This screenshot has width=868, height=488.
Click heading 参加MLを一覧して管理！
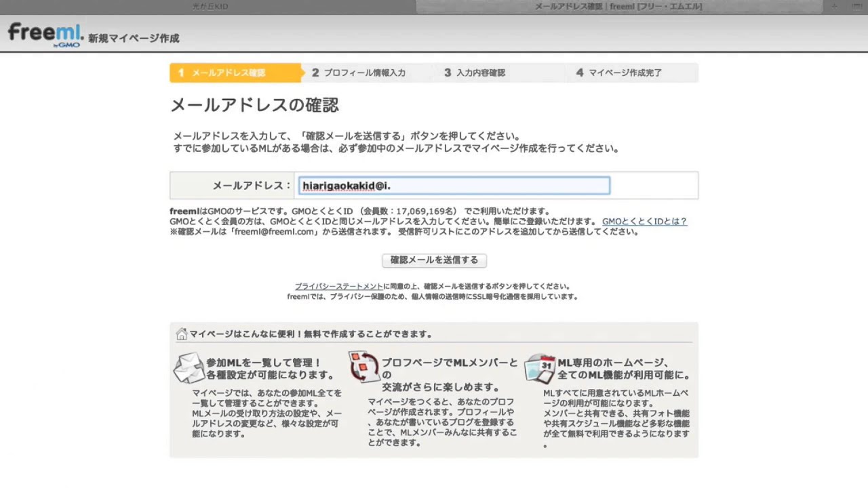pyautogui.click(x=270, y=369)
